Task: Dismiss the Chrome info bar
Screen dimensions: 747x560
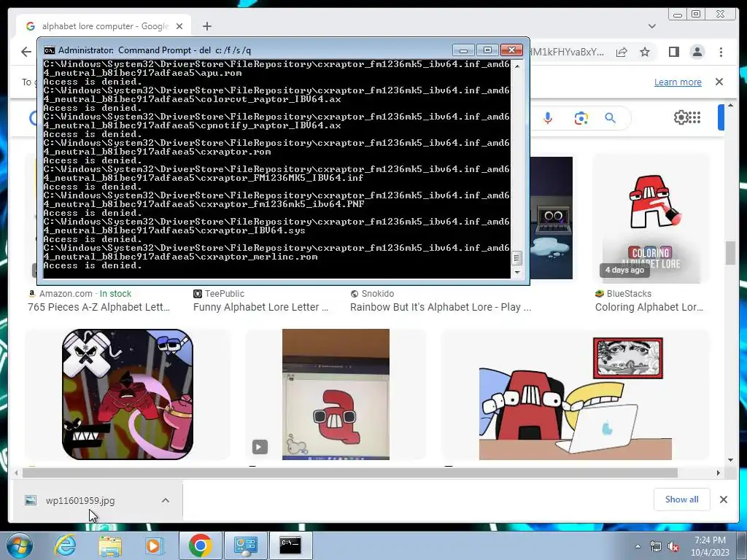Action: click(719, 82)
